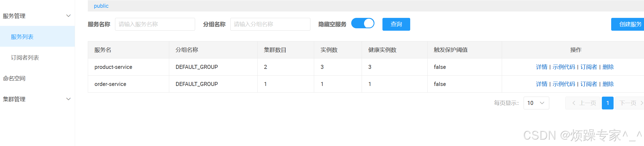The height and width of the screenshot is (146, 644).
Task: Open the 服务列表 menu item
Action: point(37,37)
